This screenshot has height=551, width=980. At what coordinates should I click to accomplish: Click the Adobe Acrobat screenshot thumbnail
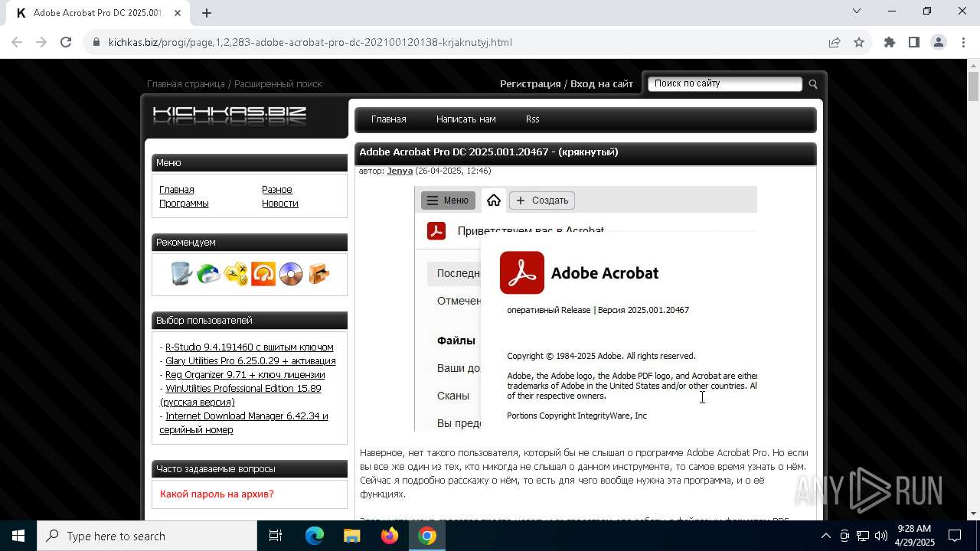586,309
